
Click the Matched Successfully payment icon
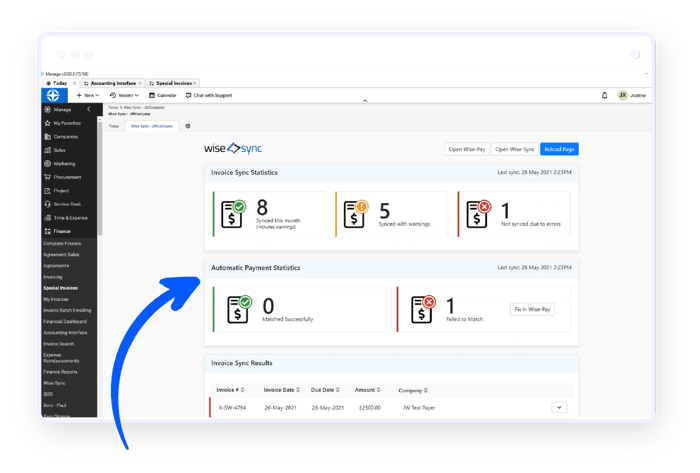[x=239, y=309]
